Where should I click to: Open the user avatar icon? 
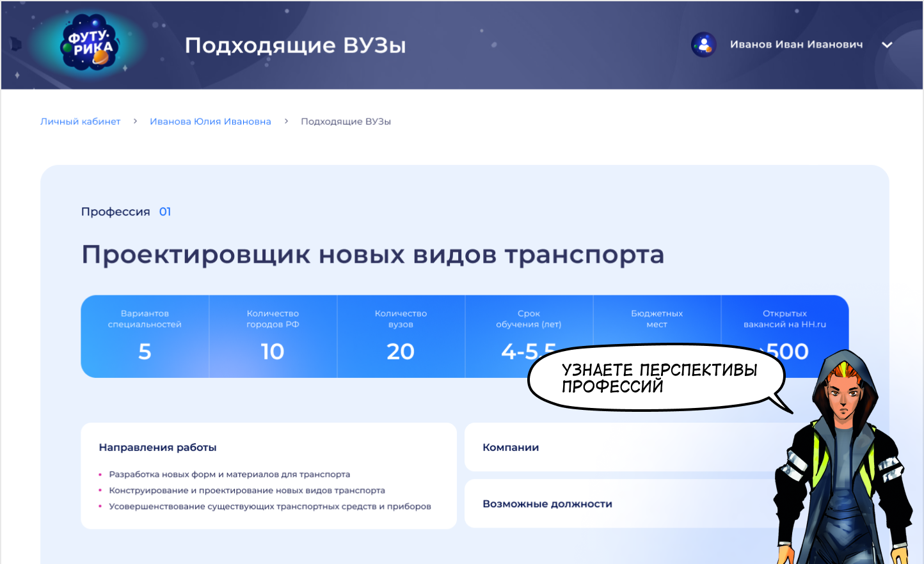coord(703,45)
